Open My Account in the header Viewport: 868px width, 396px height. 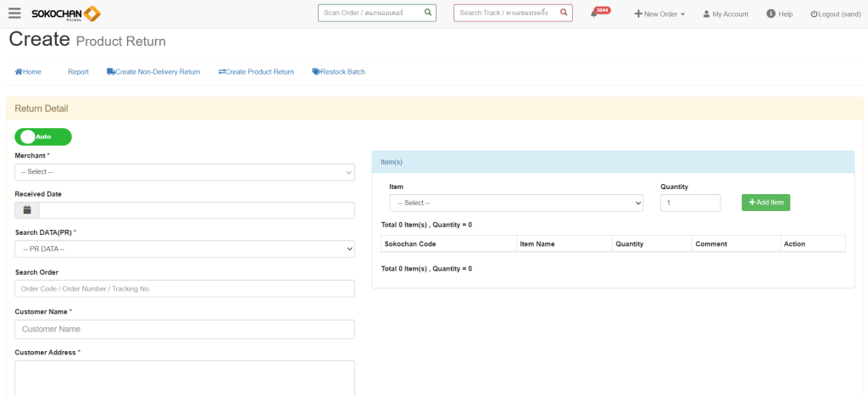(725, 14)
